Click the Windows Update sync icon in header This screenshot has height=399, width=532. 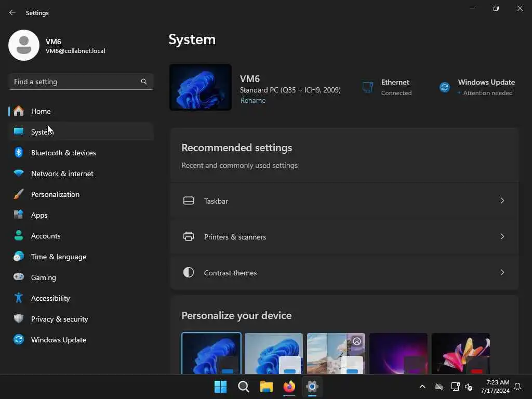[x=445, y=87]
